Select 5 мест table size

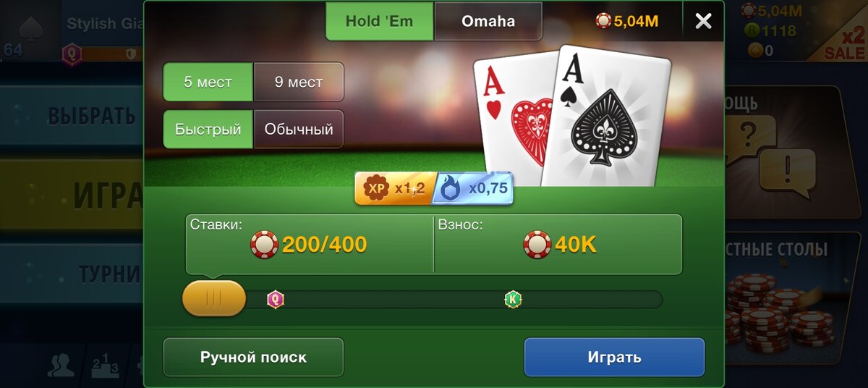pyautogui.click(x=208, y=82)
